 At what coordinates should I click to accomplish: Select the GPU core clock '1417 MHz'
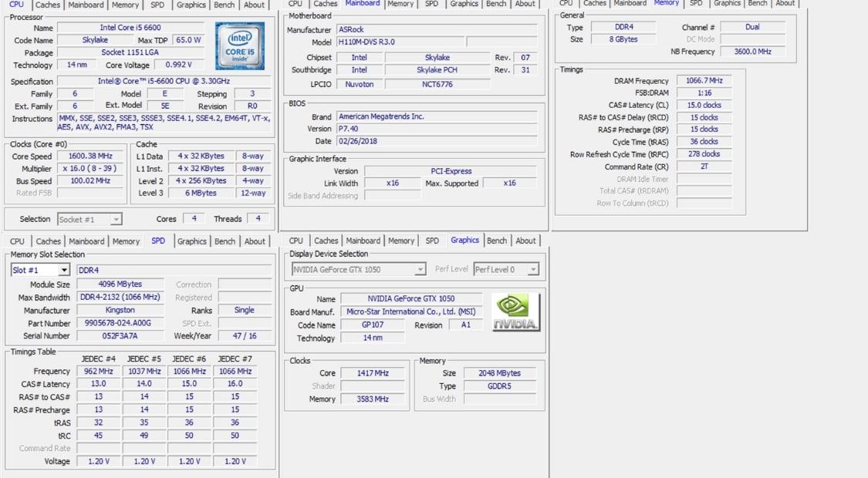[373, 373]
